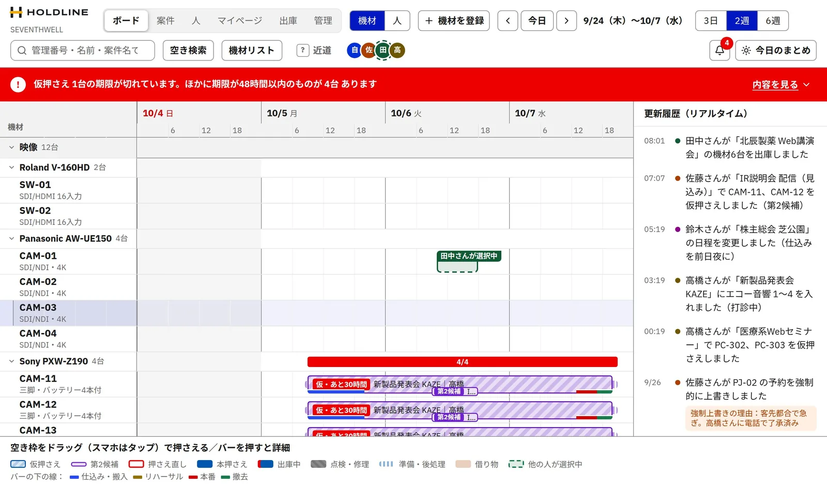
Task: Click 田中さんが選択中 selection block
Action: point(457,266)
